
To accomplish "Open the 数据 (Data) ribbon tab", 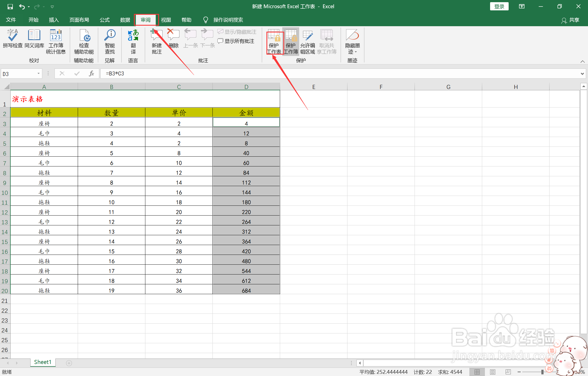I will [125, 20].
